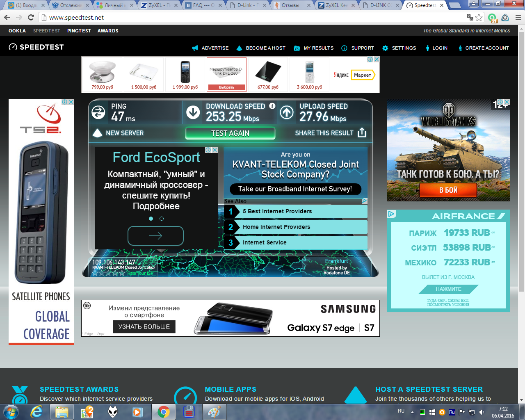The width and height of the screenshot is (525, 420).
Task: Select first carousel dot in Ford ad
Action: [151, 219]
